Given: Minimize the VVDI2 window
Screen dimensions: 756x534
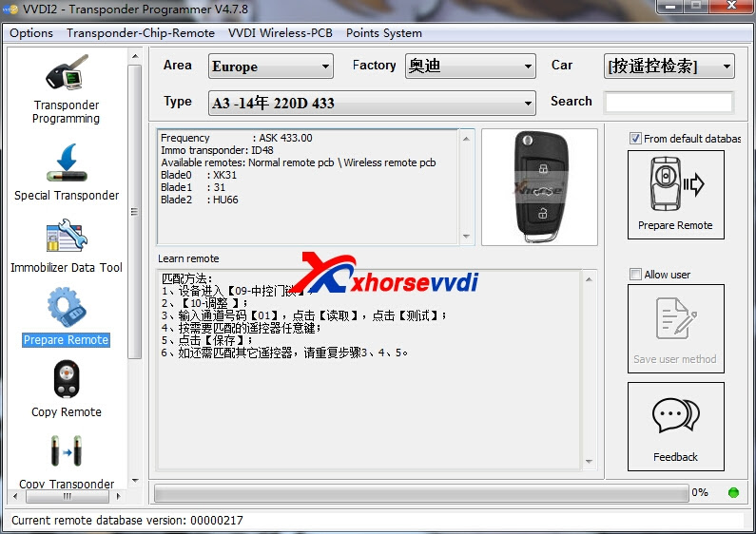Looking at the screenshot, I should click(x=669, y=7).
